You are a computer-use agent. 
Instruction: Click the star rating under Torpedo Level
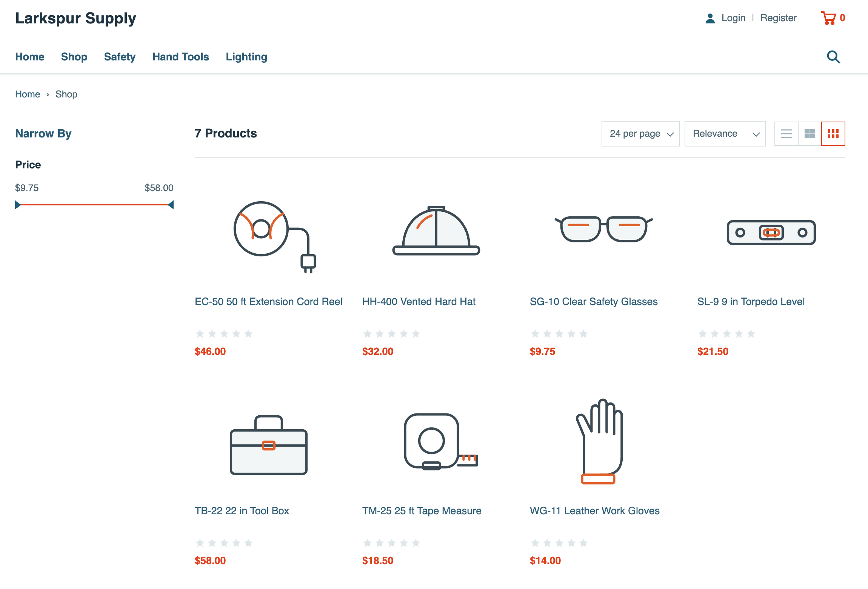[727, 334]
